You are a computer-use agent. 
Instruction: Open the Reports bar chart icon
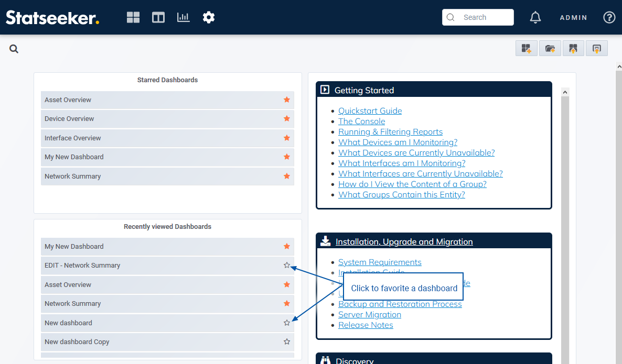tap(184, 17)
